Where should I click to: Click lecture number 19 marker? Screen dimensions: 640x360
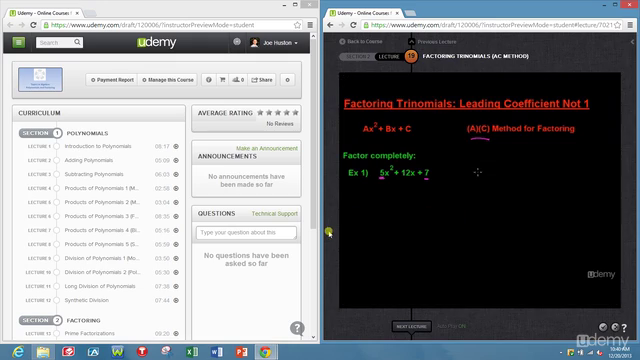411,56
